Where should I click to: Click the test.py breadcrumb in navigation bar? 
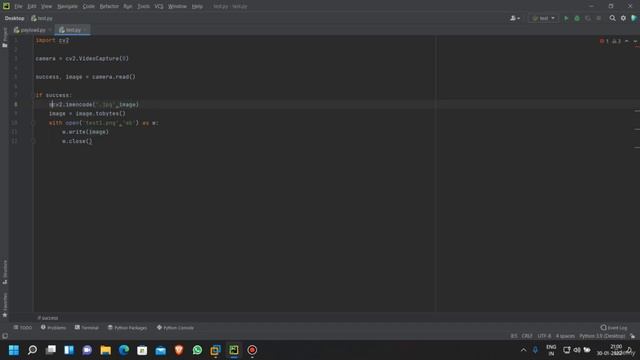point(42,18)
